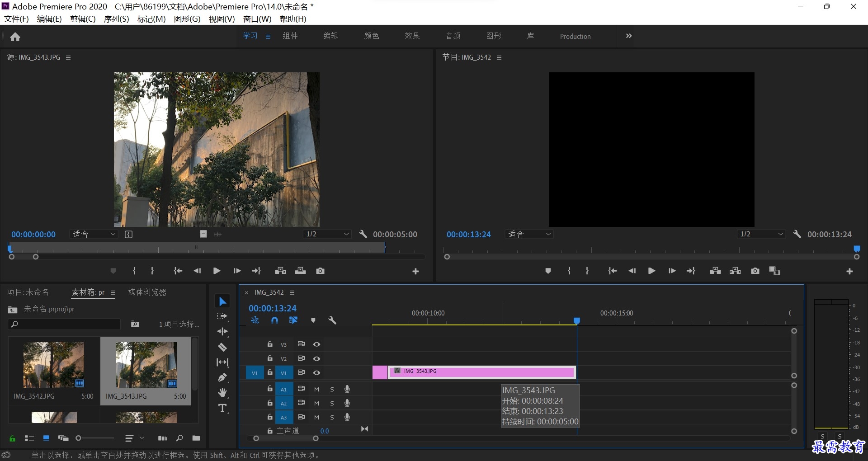Go to In point in Source

(x=178, y=271)
